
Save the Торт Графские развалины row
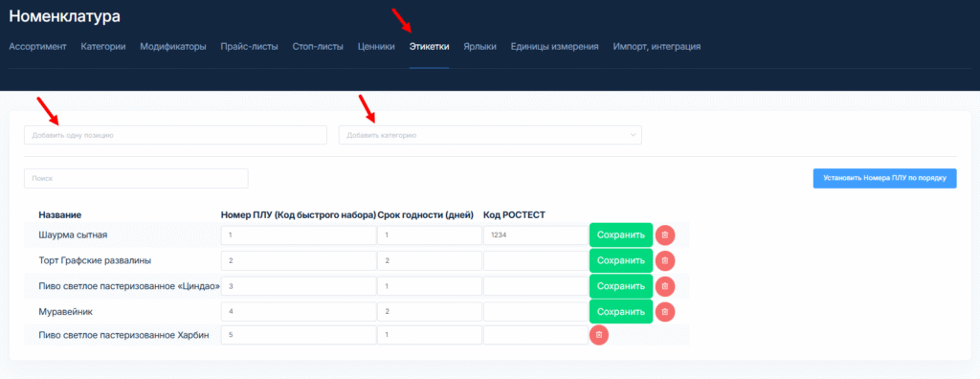point(620,260)
